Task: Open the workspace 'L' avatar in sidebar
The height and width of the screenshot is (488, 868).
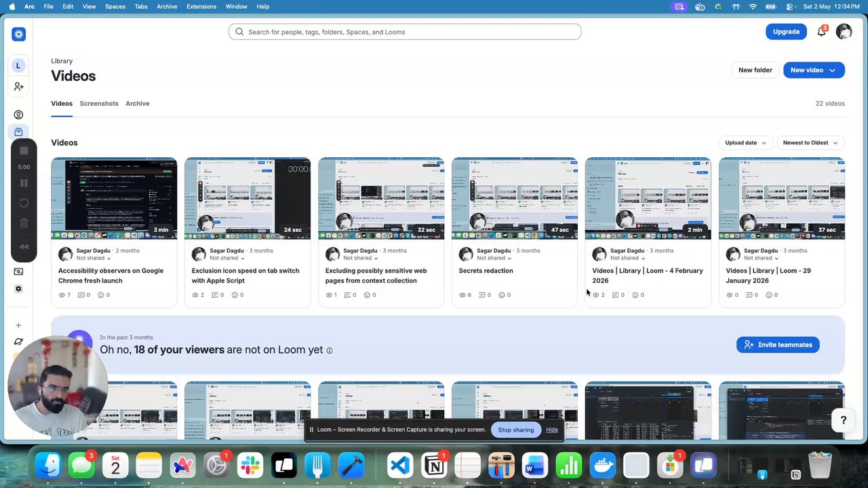Action: pyautogui.click(x=18, y=66)
